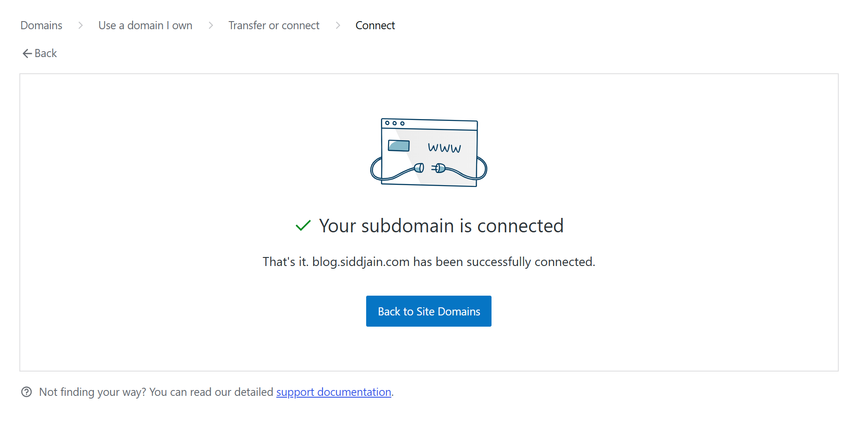Click the three window dots in the illustration
Image resolution: width=868 pixels, height=430 pixels.
[394, 123]
